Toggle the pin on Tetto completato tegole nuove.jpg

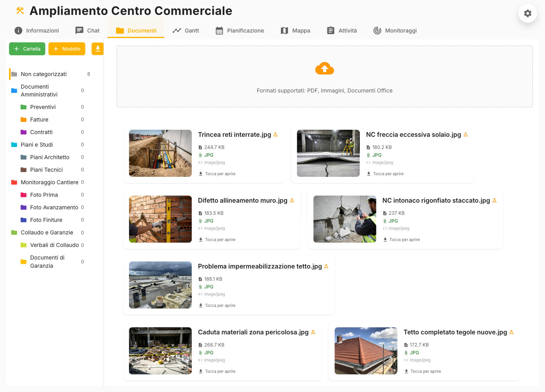511,332
